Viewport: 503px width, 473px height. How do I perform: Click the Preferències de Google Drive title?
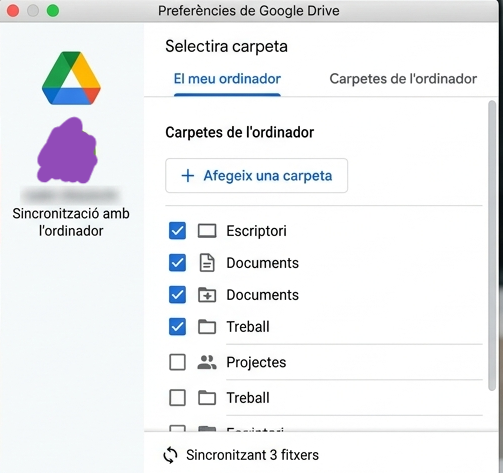tap(249, 11)
